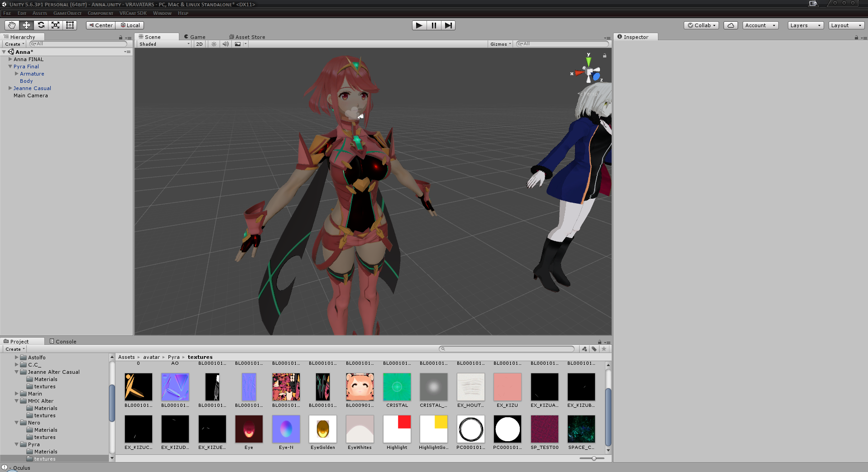Select the Highlight texture thumbnail
This screenshot has width=868, height=472.
tap(397, 429)
